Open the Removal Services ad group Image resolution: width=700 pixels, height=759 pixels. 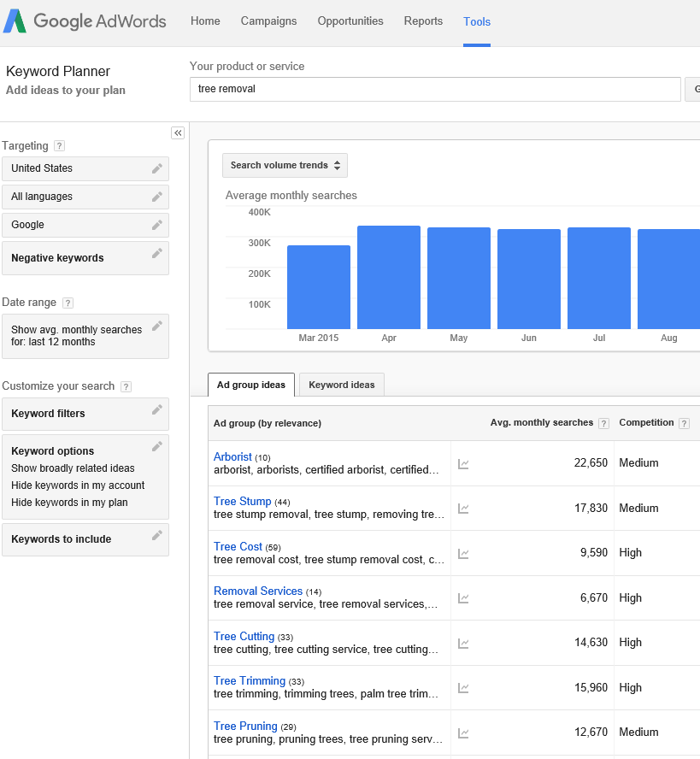(x=258, y=591)
